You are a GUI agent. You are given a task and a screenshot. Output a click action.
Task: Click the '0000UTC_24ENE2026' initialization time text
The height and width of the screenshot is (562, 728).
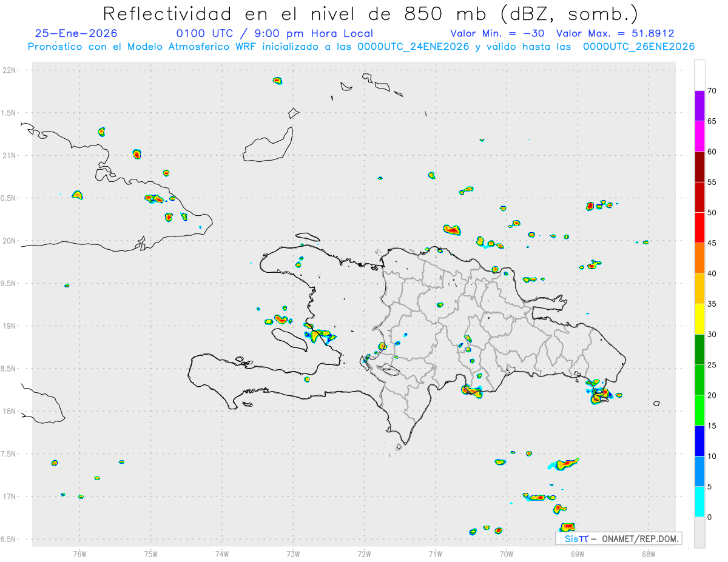pos(413,47)
